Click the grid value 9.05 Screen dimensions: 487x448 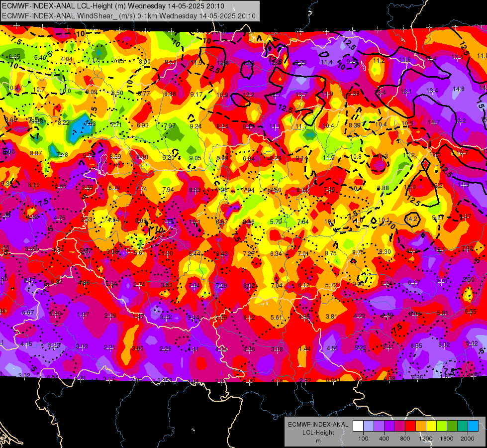point(195,158)
